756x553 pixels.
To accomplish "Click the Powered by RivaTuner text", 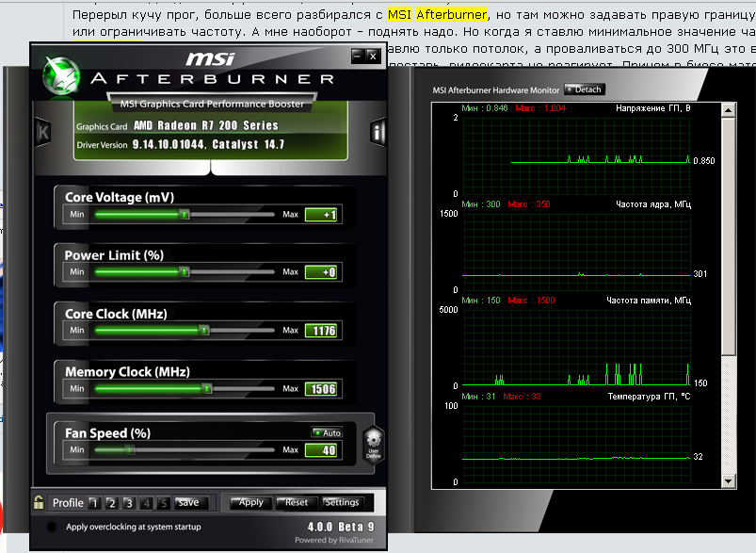I will click(x=334, y=540).
